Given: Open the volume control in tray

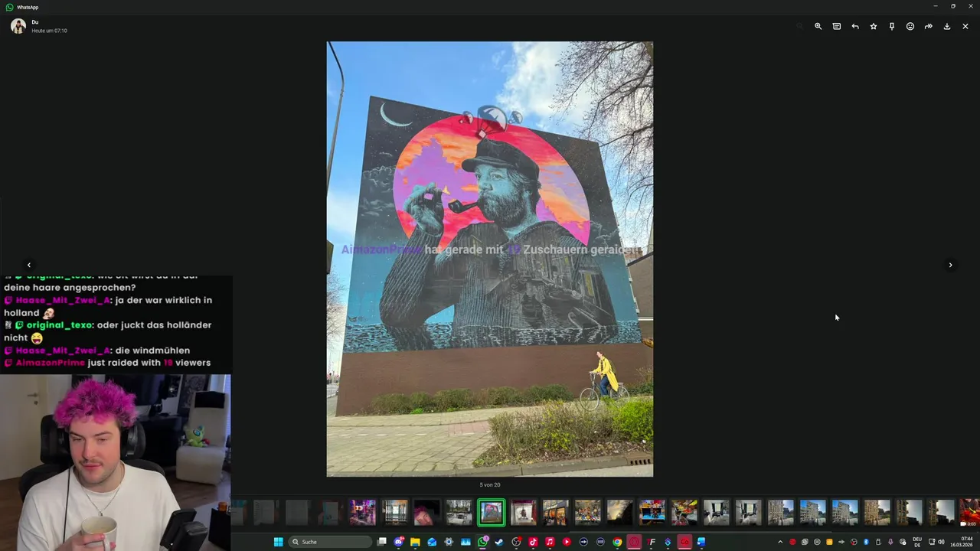Looking at the screenshot, I should pyautogui.click(x=941, y=542).
